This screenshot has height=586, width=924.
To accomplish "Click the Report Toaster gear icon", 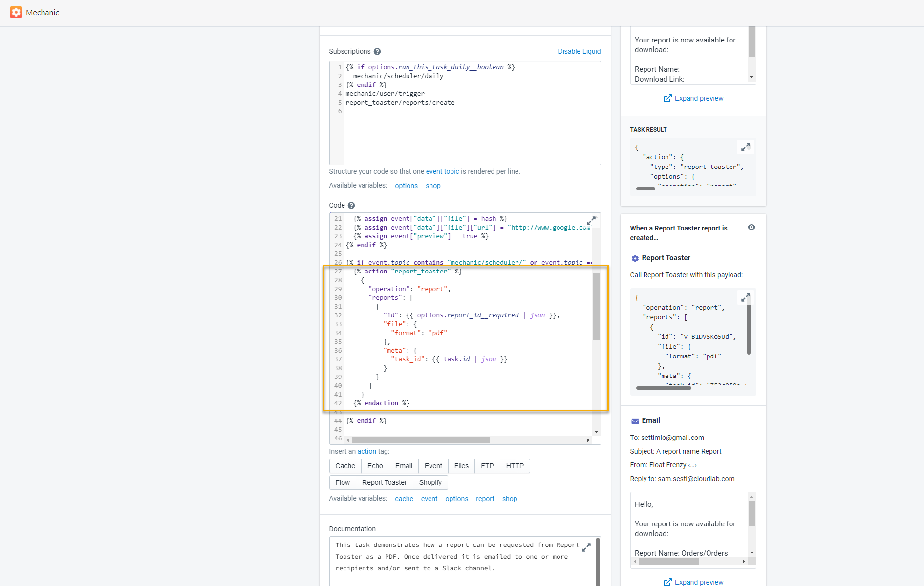I will point(635,258).
